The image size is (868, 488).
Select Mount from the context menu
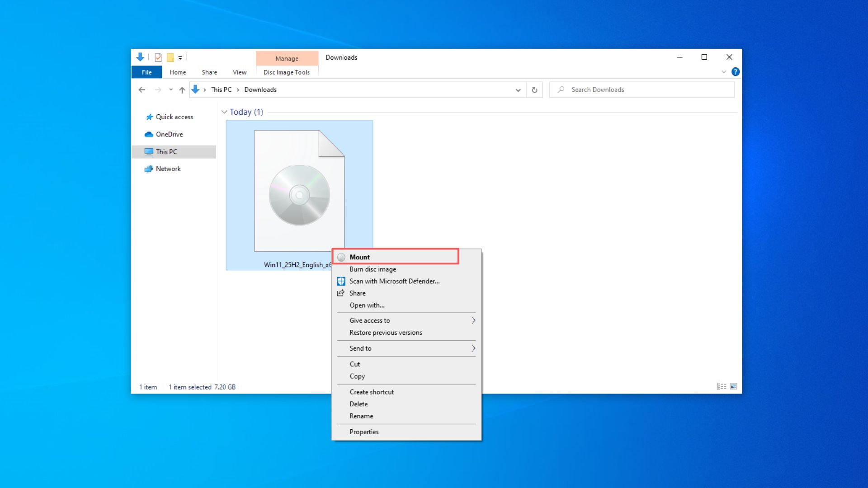click(x=396, y=257)
